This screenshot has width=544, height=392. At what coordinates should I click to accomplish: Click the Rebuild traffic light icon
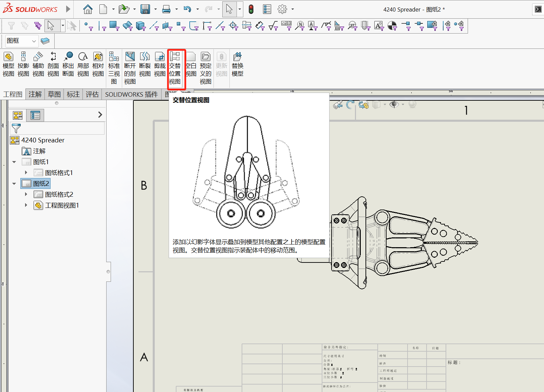pos(251,9)
